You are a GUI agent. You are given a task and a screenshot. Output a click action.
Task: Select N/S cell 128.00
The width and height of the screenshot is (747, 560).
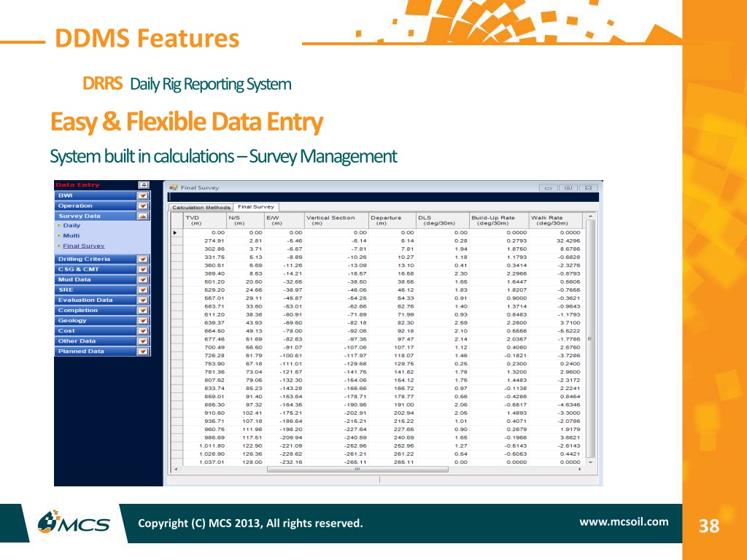[245, 462]
